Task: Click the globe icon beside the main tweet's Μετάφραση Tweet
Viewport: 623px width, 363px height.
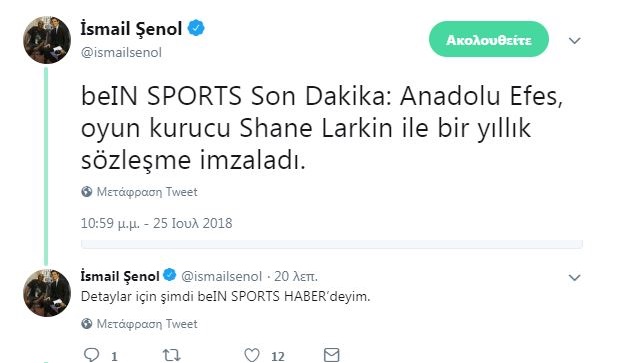Action: click(x=87, y=192)
